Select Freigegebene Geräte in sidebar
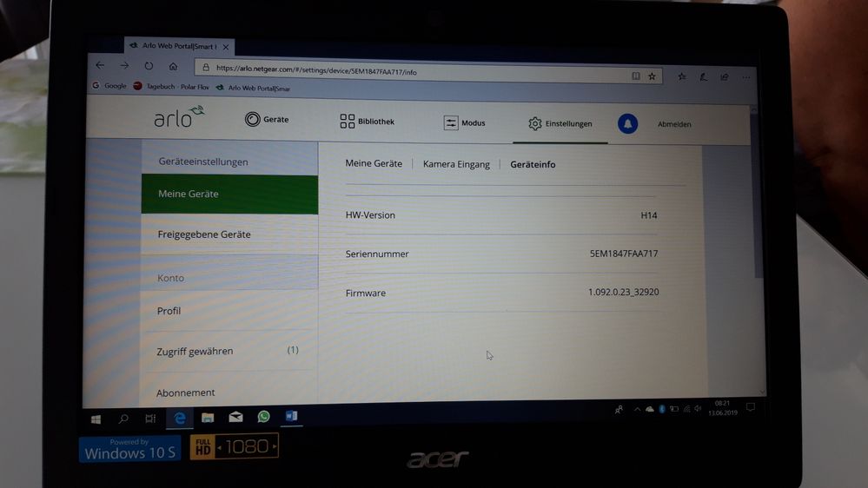 [229, 234]
